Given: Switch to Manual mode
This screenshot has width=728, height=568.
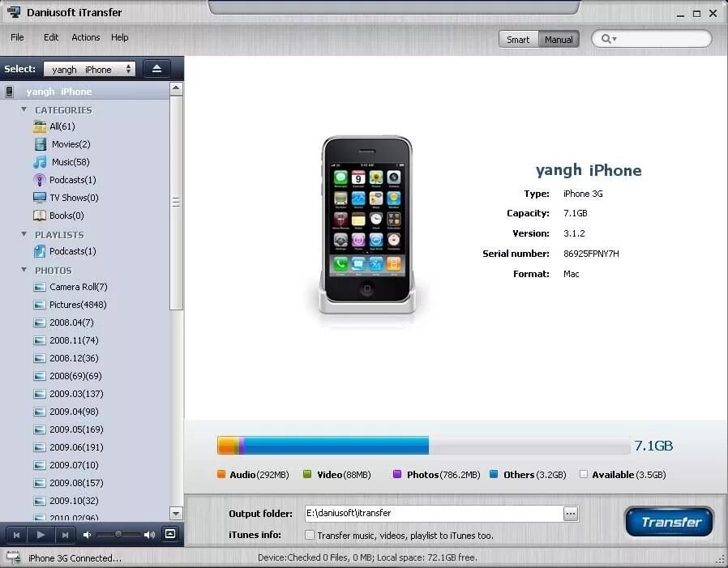Looking at the screenshot, I should click(559, 40).
